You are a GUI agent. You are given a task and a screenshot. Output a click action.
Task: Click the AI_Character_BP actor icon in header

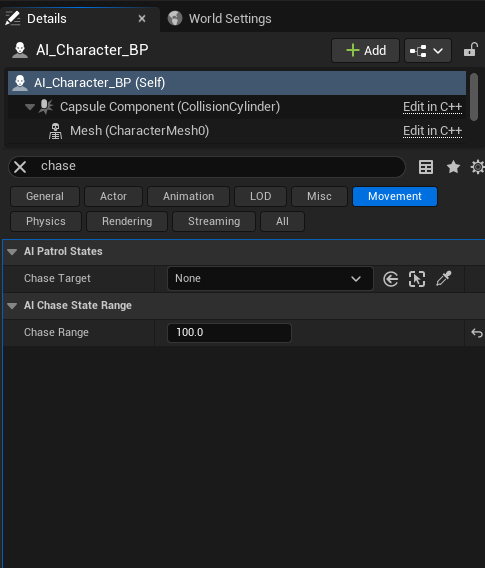pyautogui.click(x=20, y=50)
